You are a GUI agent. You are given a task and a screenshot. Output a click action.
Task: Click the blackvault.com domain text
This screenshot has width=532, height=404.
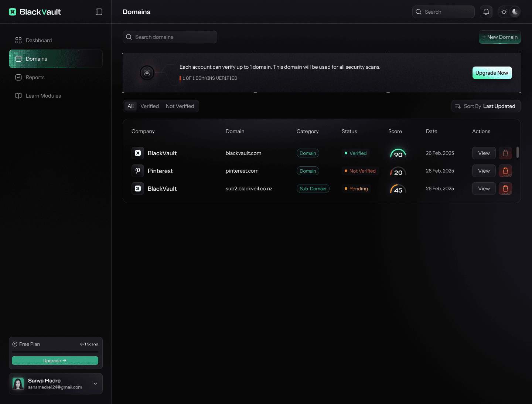point(243,153)
